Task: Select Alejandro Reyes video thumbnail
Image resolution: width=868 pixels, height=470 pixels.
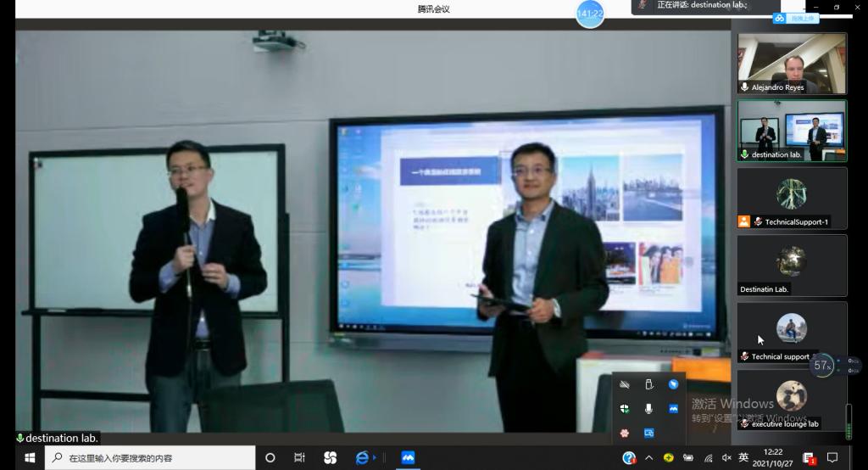Action: (792, 63)
